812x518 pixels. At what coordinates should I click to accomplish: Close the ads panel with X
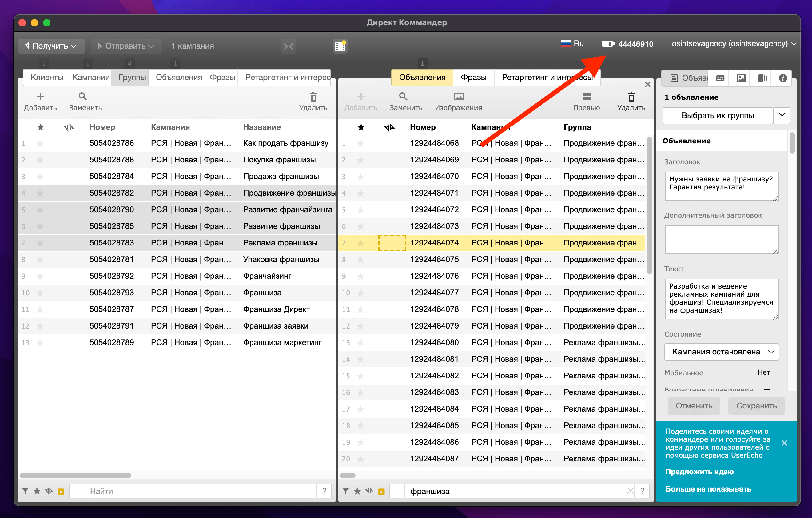[x=647, y=84]
